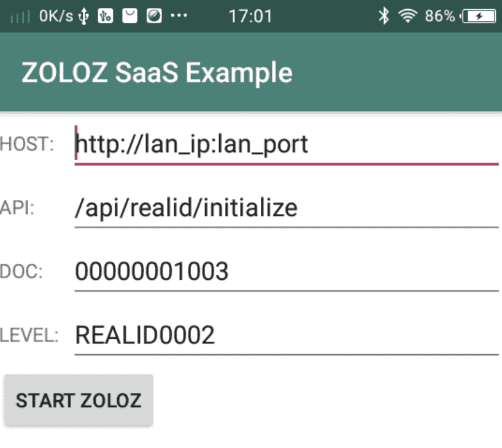502x448 pixels.
Task: Click the LEVEL label text
Action: [x=29, y=336]
